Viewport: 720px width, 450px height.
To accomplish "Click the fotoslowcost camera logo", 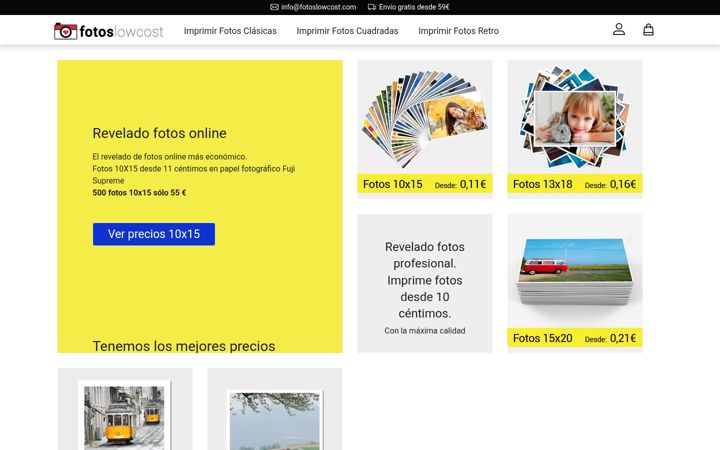I will click(65, 31).
